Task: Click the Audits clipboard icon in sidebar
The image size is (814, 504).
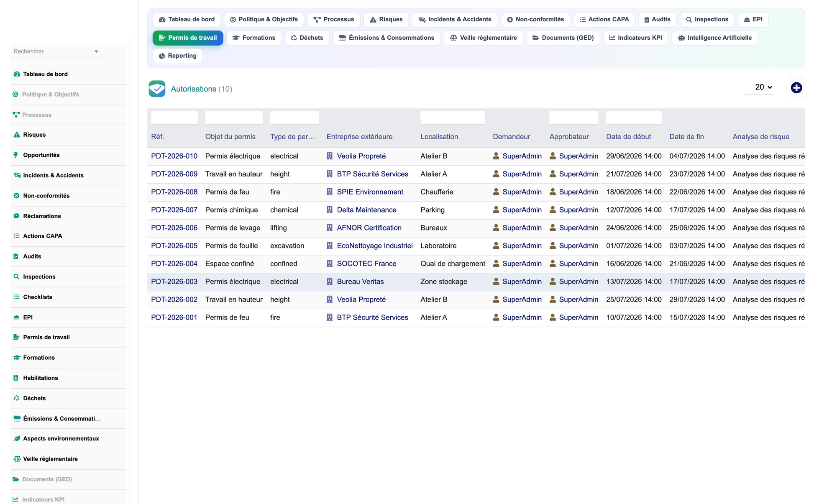Action: click(x=16, y=256)
